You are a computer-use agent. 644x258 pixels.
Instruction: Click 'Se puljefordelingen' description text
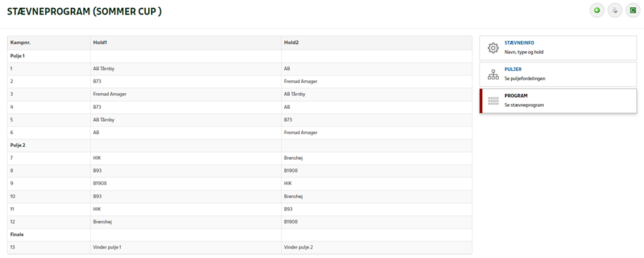click(525, 78)
